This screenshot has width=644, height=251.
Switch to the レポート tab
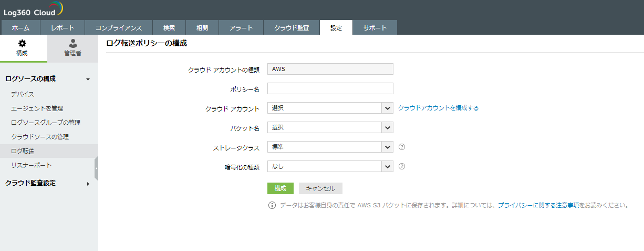(63, 28)
